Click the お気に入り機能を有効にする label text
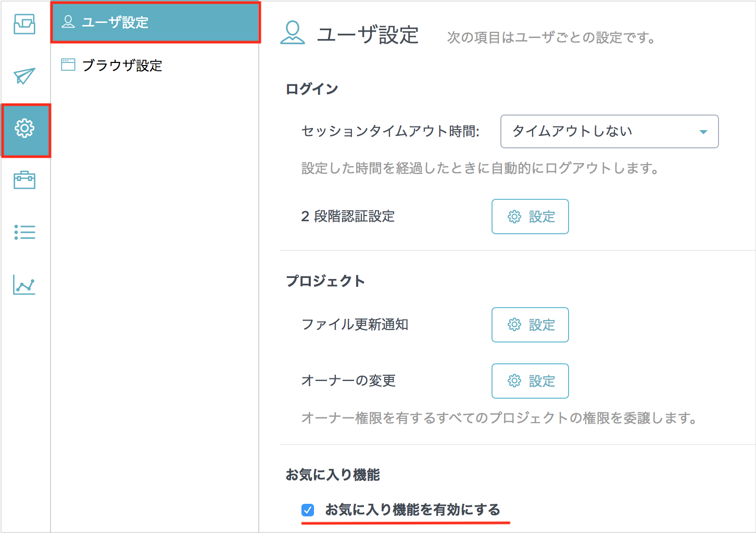The width and height of the screenshot is (756, 533). coord(412,510)
